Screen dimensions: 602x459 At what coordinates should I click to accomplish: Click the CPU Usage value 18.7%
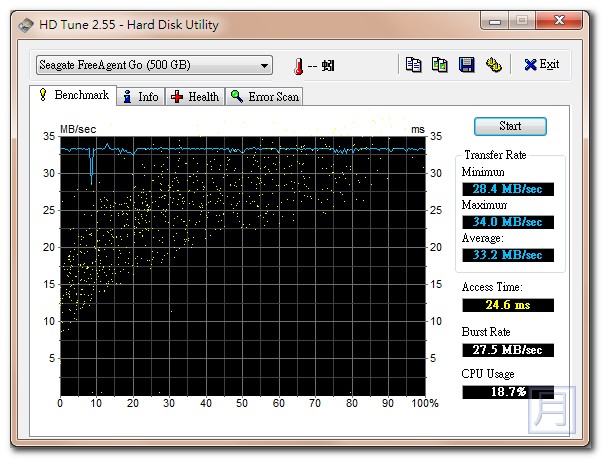click(x=508, y=392)
